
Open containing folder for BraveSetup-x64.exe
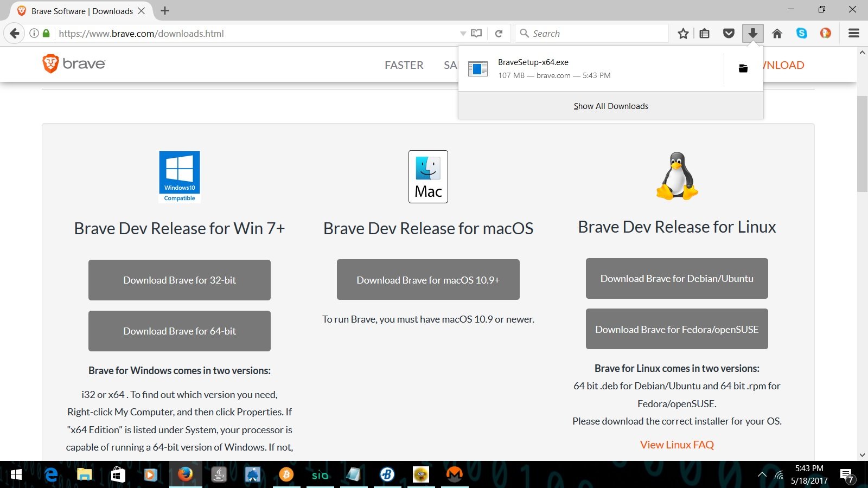(743, 68)
